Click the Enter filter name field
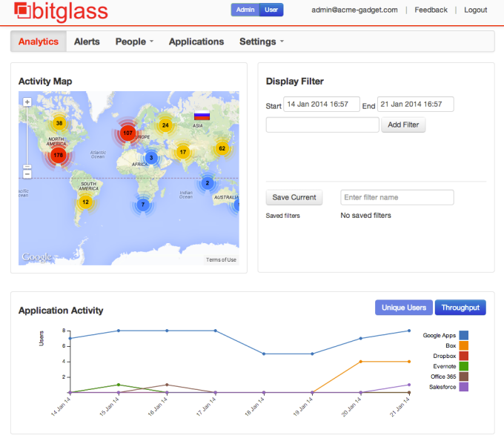 point(397,197)
